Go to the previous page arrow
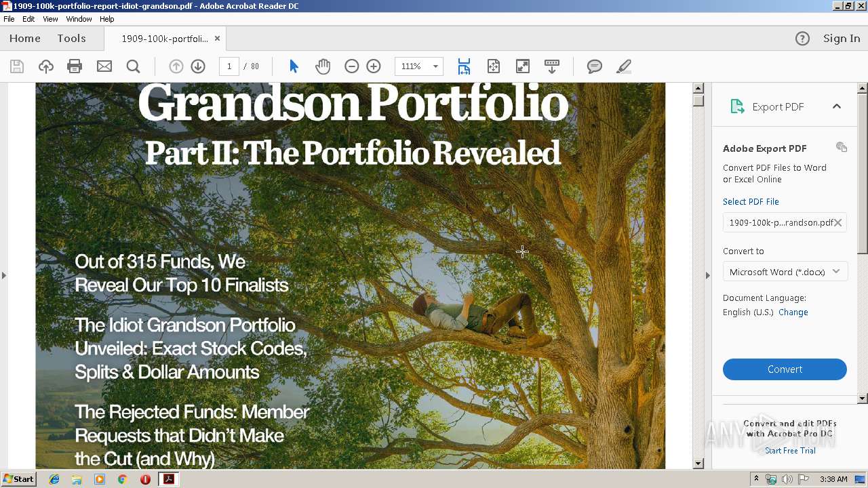Screen dimensions: 868x488 pos(176,66)
